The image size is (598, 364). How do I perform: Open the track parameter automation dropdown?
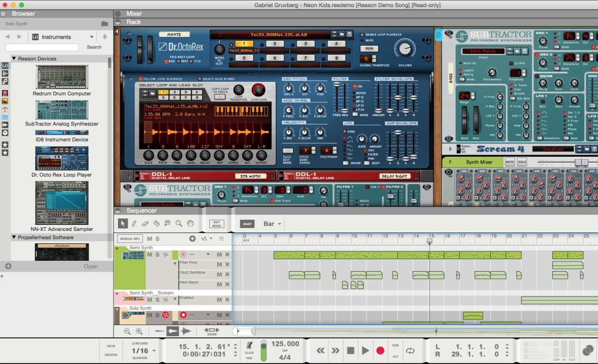click(207, 239)
